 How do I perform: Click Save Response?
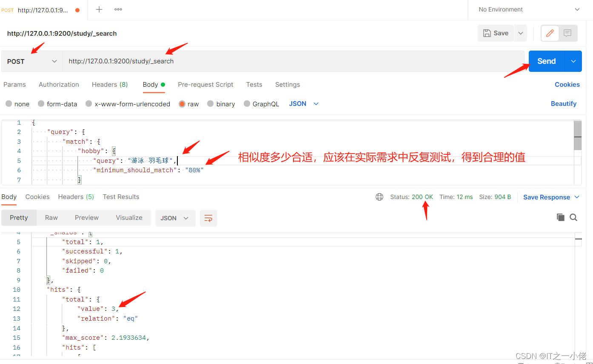click(547, 197)
